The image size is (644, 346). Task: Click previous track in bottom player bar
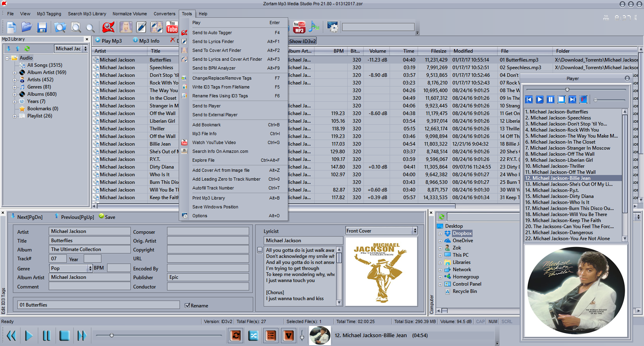(11, 336)
